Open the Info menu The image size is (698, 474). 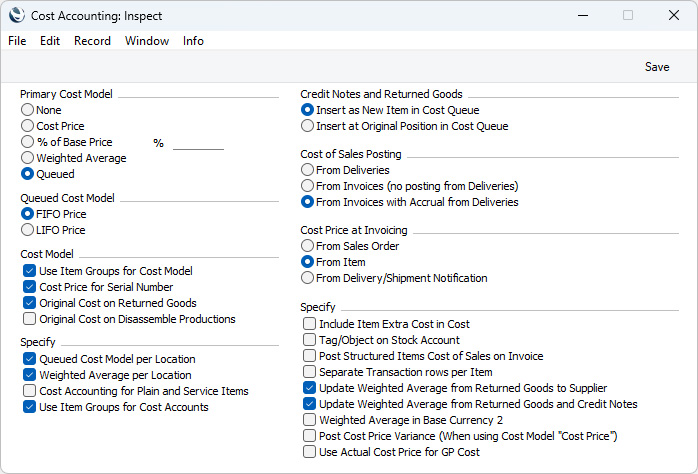click(193, 41)
